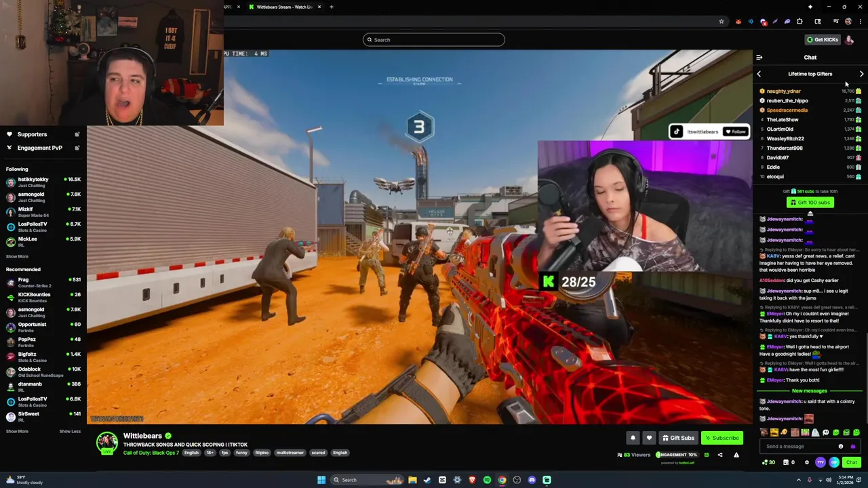Open Engagement PvP in the sidebar
The image size is (868, 488).
pos(39,148)
